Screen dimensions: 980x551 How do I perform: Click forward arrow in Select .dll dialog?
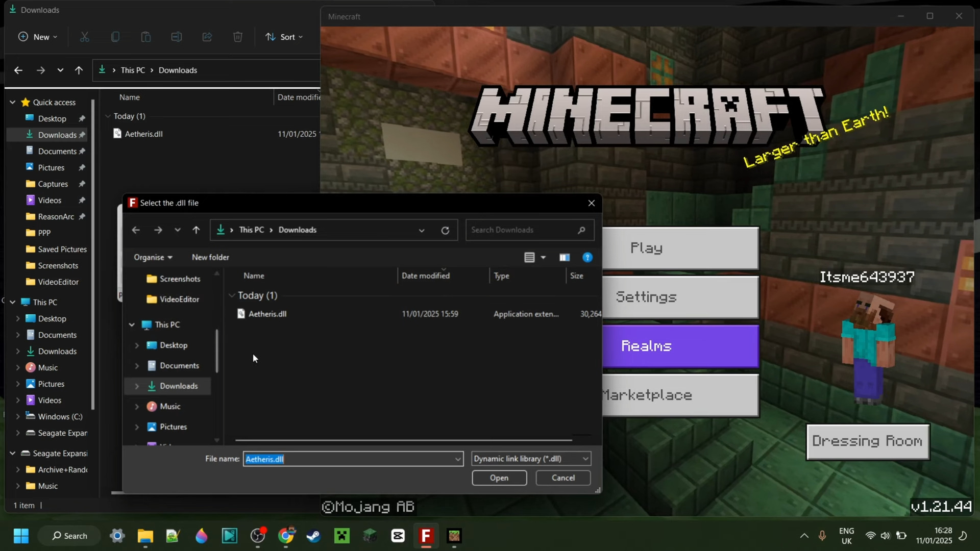(x=158, y=230)
